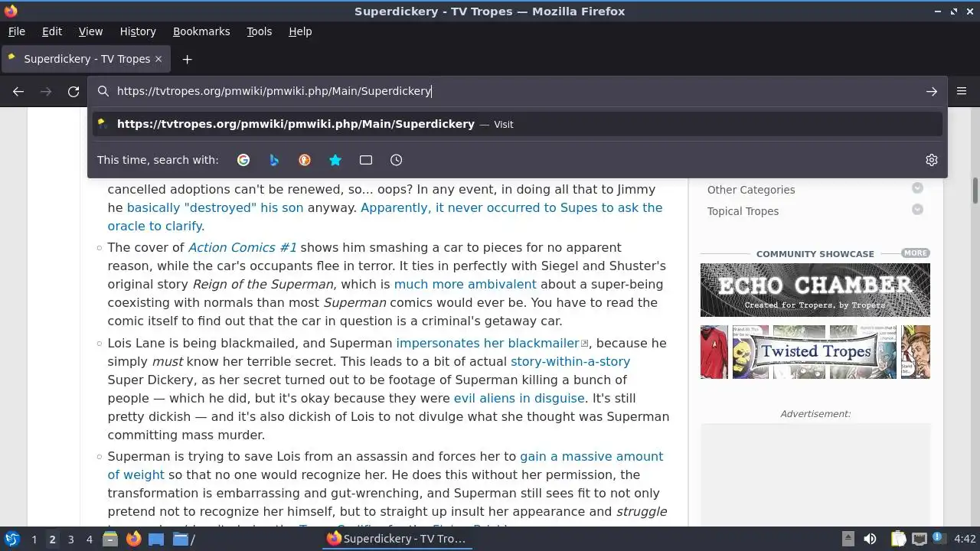The height and width of the screenshot is (551, 980).
Task: Open the home folder launcher in taskbar
Action: (x=183, y=540)
